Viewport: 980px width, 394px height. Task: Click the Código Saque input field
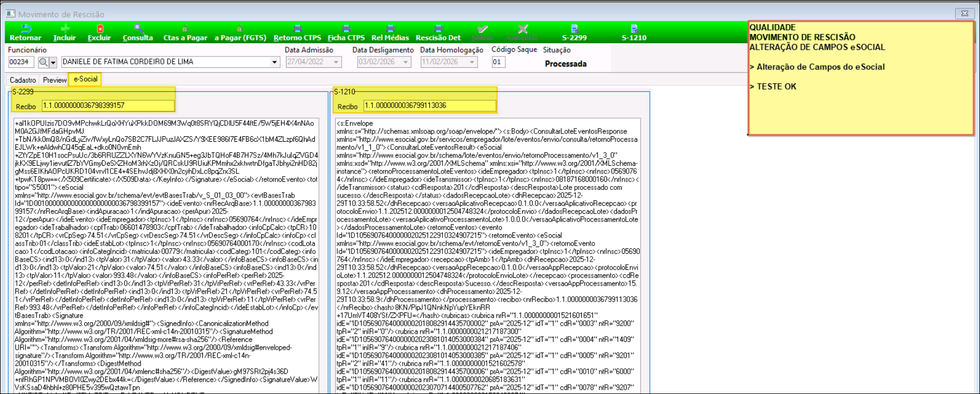tap(498, 62)
